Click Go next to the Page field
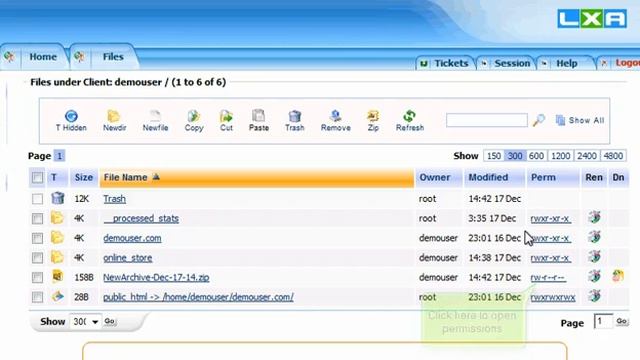Screen dimensions: 640x360 click(x=622, y=321)
